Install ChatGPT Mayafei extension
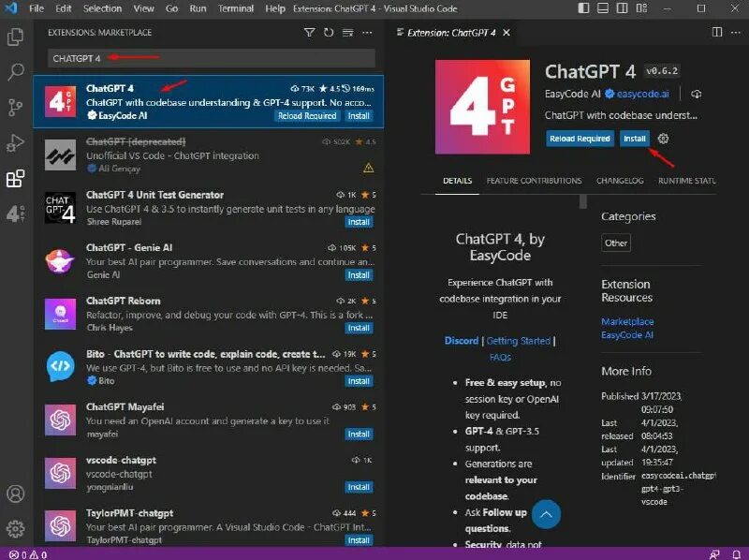The image size is (749, 560). point(359,435)
